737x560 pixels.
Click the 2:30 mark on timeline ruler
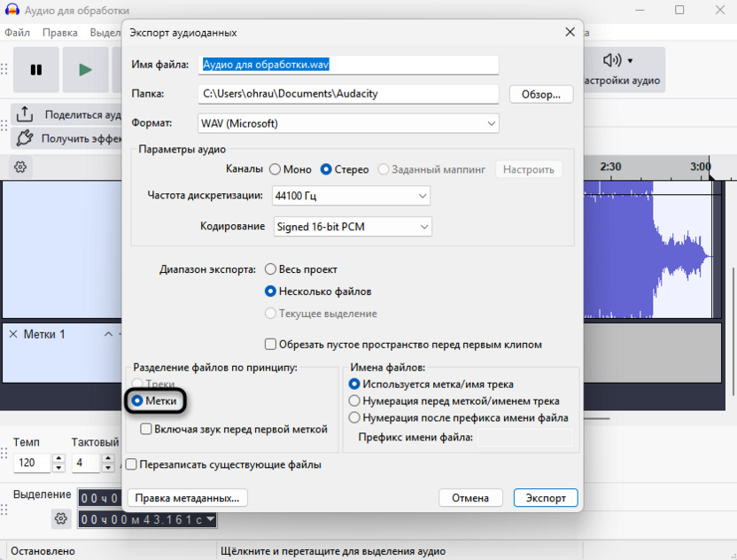point(610,167)
